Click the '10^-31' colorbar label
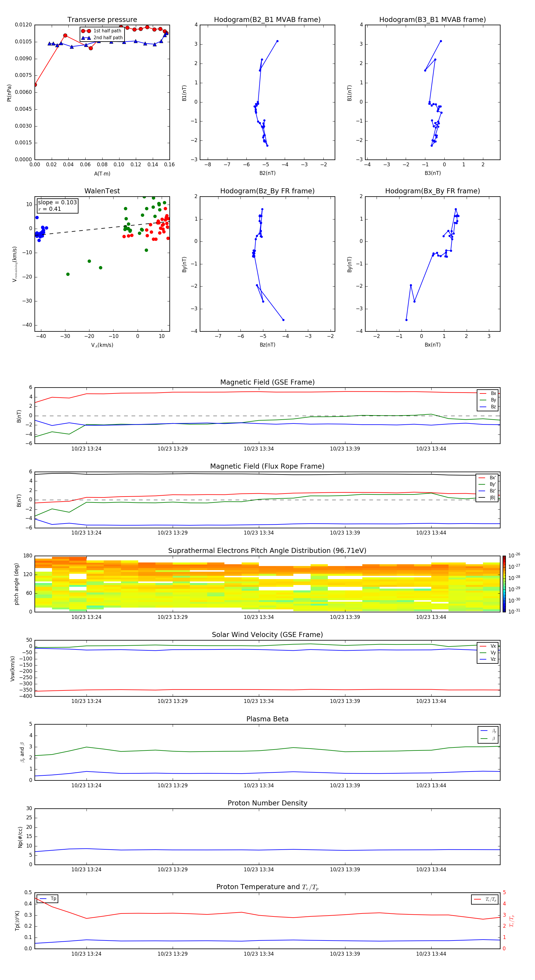 514,611
